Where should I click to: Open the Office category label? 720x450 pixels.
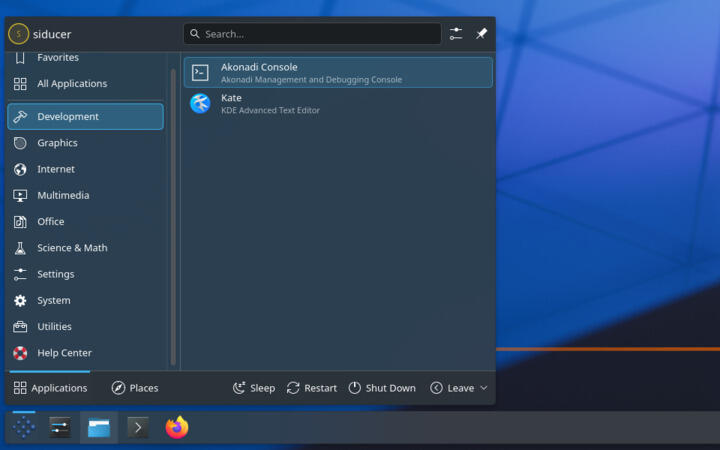point(51,222)
